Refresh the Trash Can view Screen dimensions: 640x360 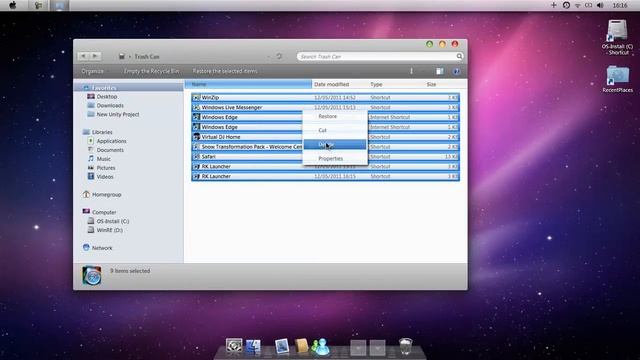click(x=279, y=56)
